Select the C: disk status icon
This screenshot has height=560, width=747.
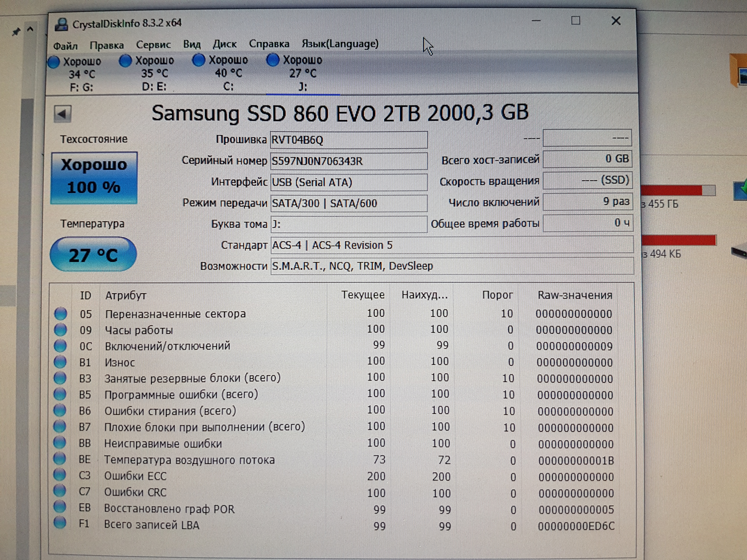click(x=199, y=60)
